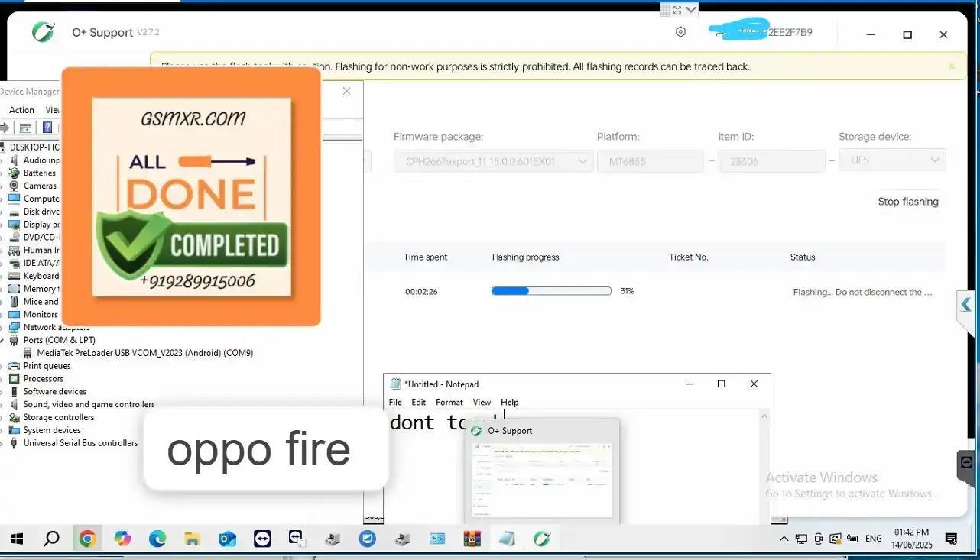
Task: Dismiss the yellow flashing caution banner
Action: tap(952, 66)
